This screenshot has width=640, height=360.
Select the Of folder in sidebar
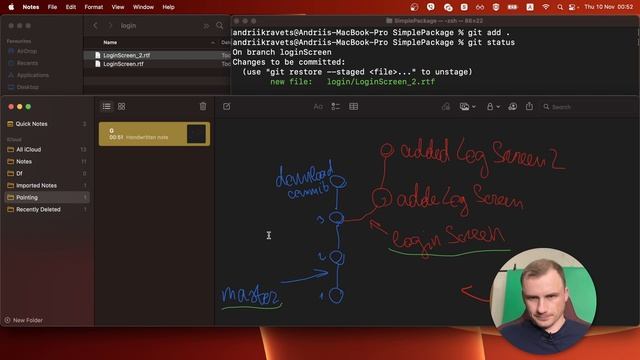[47, 173]
